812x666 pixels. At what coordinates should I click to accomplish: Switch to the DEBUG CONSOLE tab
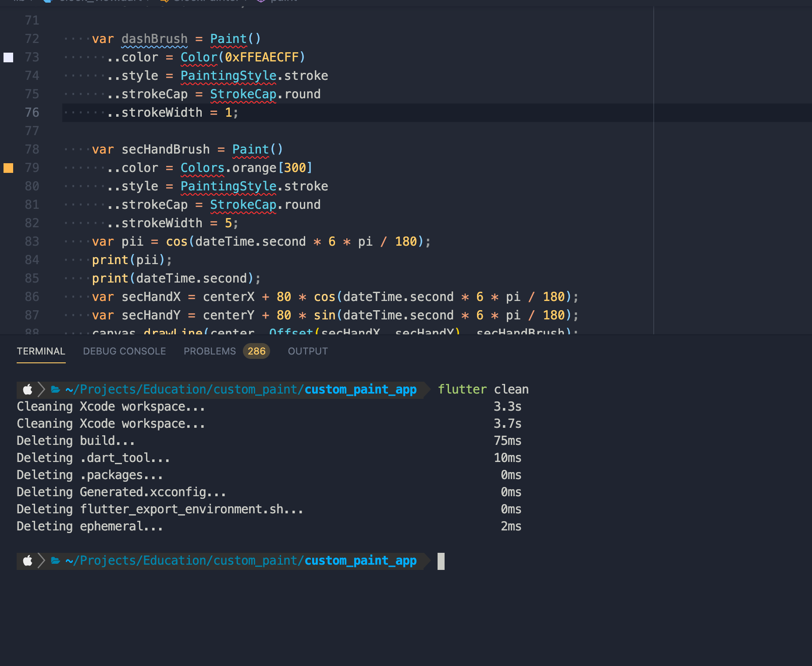(124, 351)
